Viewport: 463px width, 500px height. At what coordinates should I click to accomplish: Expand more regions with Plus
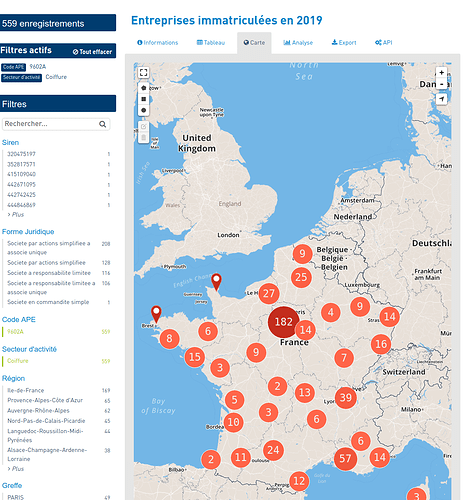(x=16, y=469)
